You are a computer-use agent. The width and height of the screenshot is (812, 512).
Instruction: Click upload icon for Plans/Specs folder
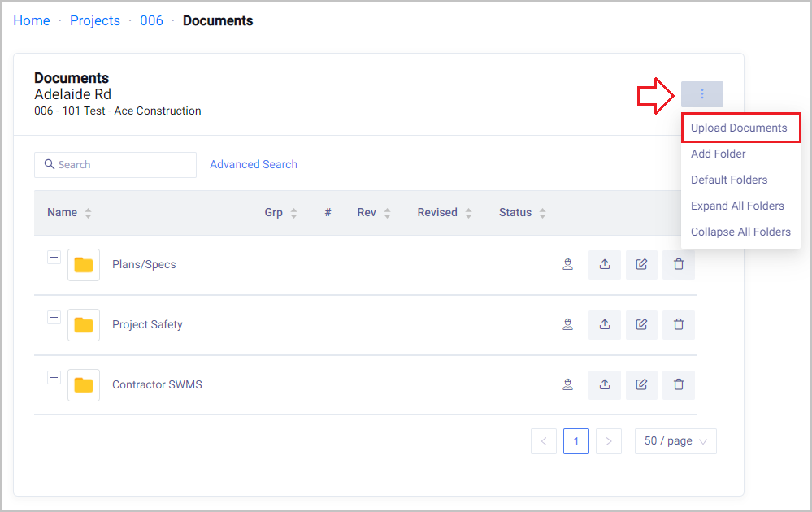coord(604,264)
